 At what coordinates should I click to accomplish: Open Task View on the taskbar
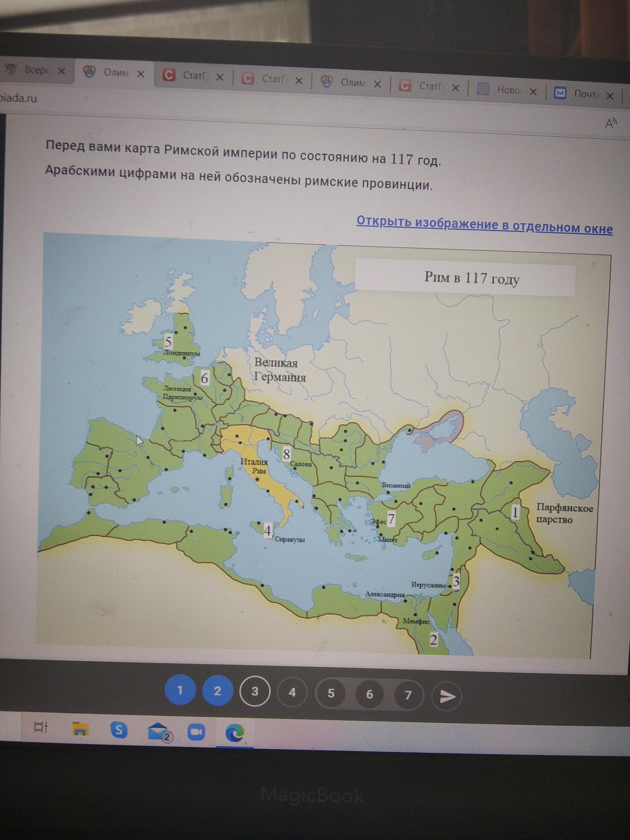click(x=40, y=727)
